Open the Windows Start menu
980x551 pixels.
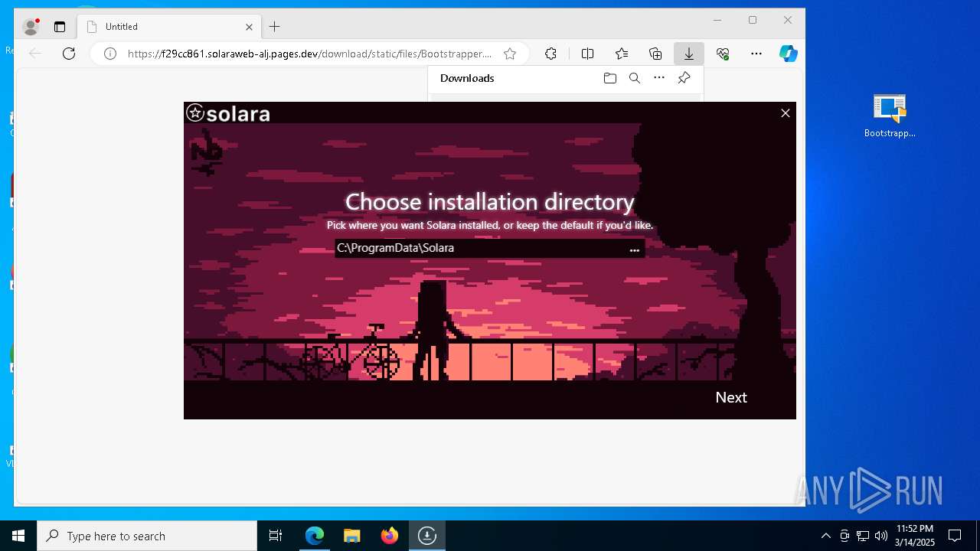(18, 536)
